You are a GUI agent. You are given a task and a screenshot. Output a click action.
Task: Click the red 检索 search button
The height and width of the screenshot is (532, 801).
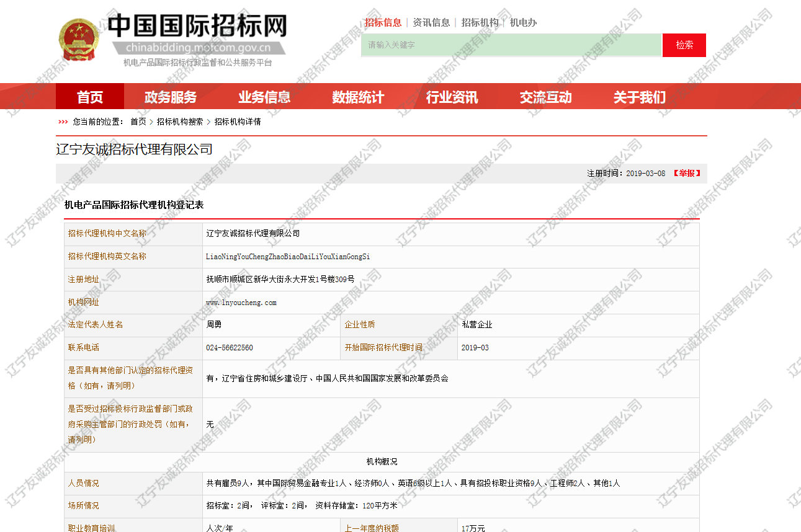(684, 45)
